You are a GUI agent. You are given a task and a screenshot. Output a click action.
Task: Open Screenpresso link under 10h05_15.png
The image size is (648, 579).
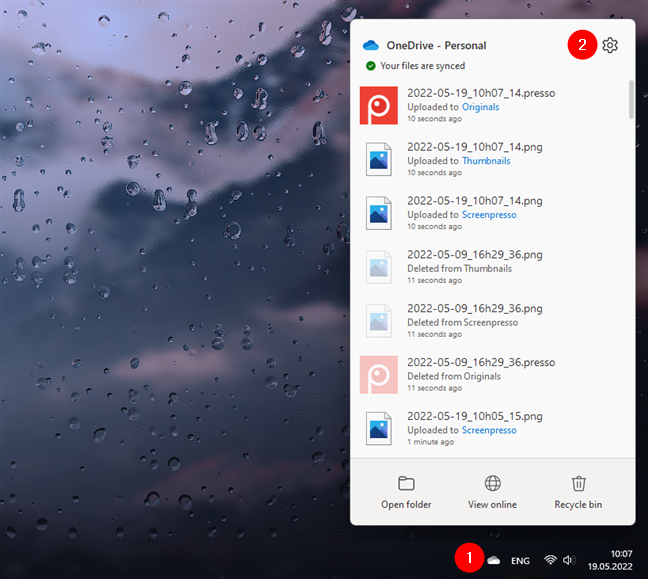(489, 430)
